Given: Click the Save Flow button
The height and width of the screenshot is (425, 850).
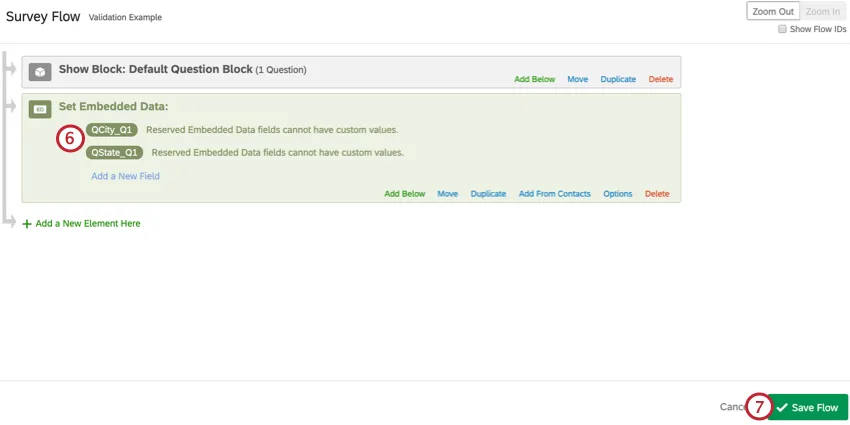Looking at the screenshot, I should (808, 408).
